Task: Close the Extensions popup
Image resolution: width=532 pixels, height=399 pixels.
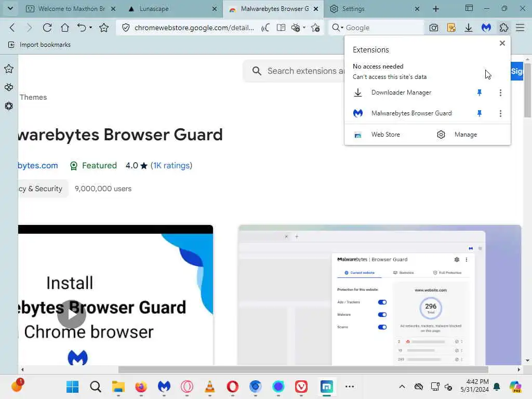Action: coord(502,43)
